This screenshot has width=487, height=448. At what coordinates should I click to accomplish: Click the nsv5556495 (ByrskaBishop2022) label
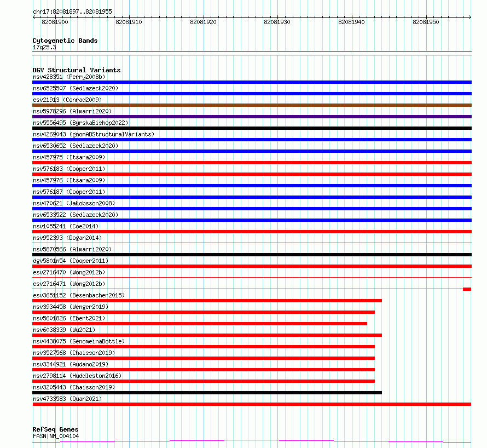point(80,123)
